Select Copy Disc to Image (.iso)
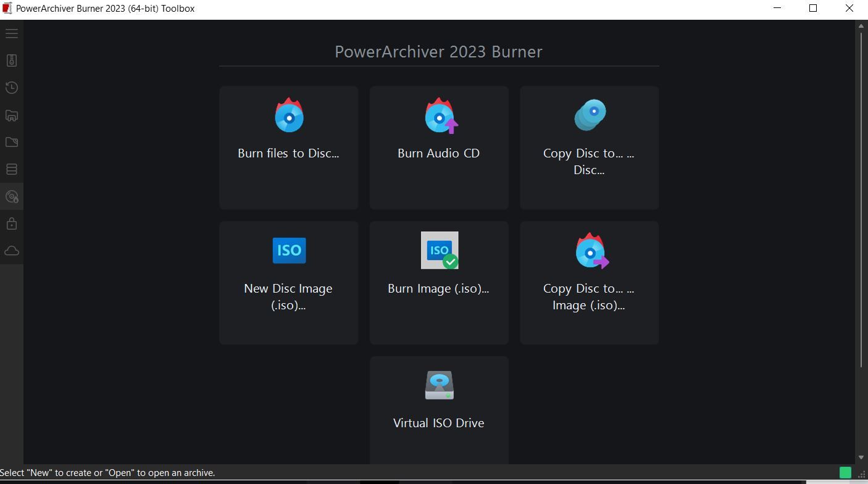Viewport: 868px width, 484px height. 589,283
